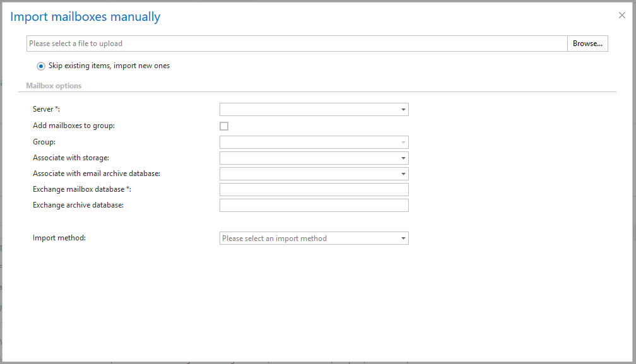This screenshot has height=364, width=636.
Task: Enable the Add mailboxes to group checkbox
Action: point(224,126)
